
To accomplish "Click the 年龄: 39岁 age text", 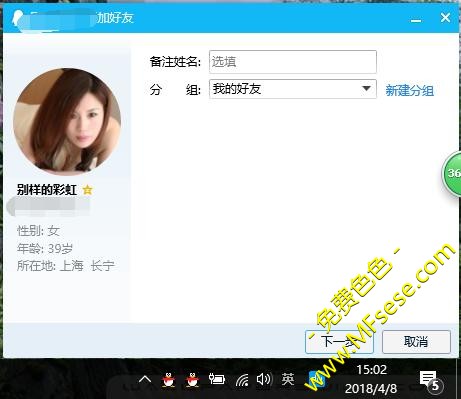I will pos(45,248).
